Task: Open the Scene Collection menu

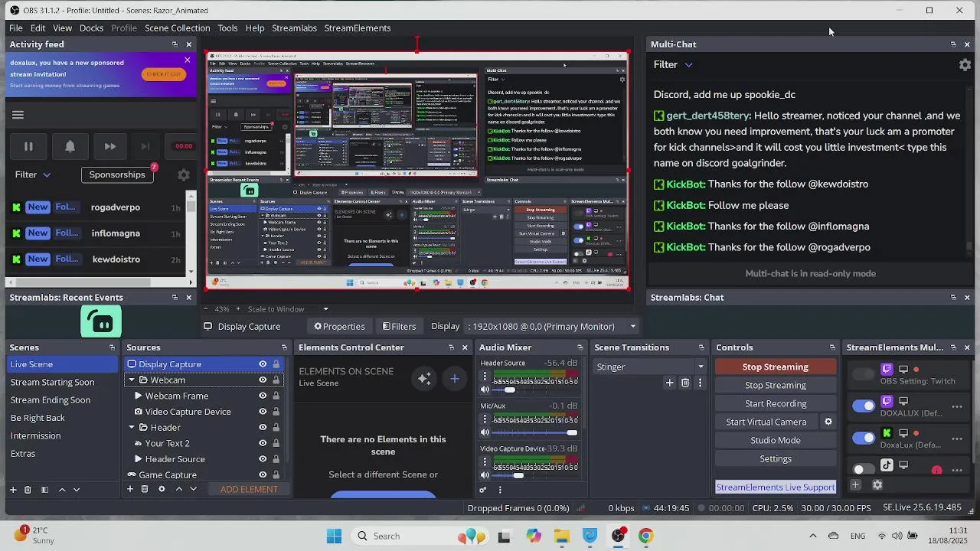Action: click(177, 28)
